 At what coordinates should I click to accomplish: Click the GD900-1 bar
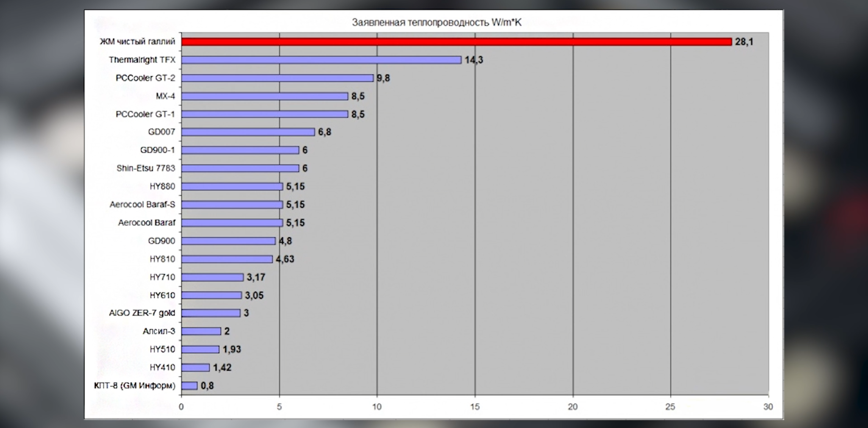(x=240, y=150)
